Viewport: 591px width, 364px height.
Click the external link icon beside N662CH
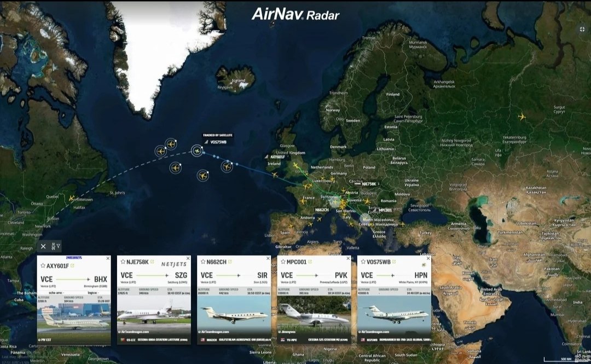[230, 262]
